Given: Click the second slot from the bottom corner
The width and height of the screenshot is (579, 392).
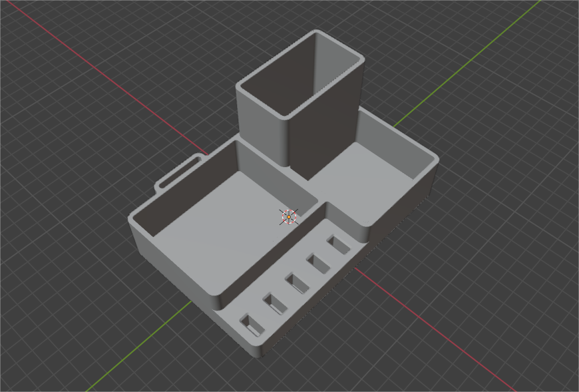Looking at the screenshot, I should tap(275, 303).
